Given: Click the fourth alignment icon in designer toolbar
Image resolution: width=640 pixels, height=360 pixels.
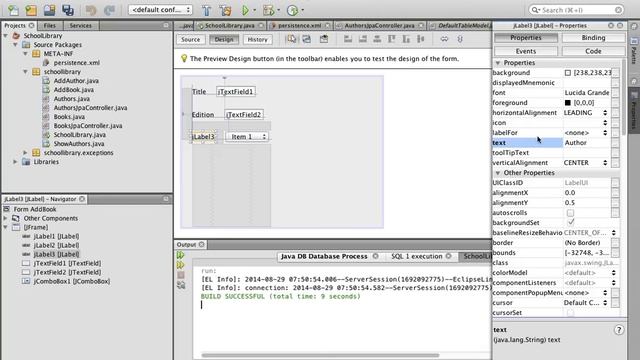Looking at the screenshot, I should (391, 39).
